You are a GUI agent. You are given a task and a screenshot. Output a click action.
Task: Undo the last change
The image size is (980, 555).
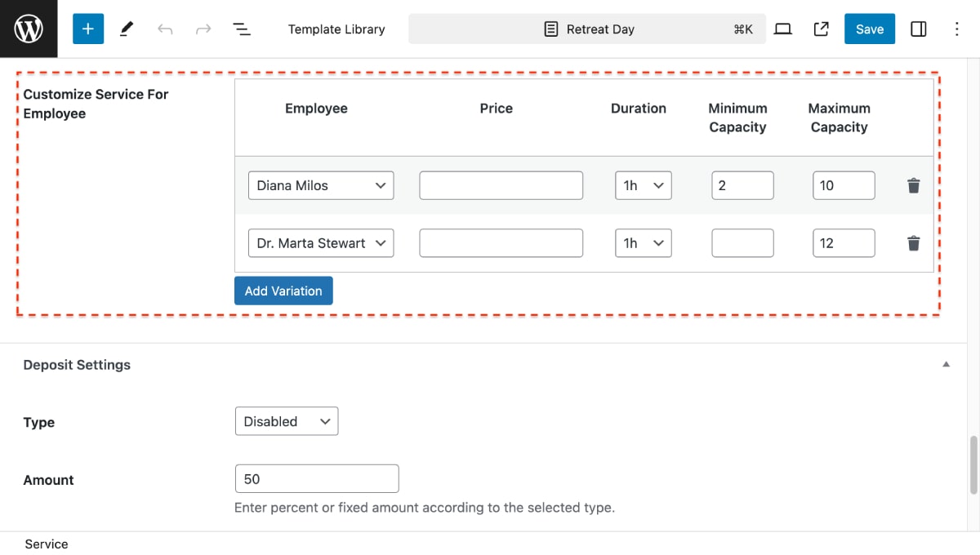165,29
